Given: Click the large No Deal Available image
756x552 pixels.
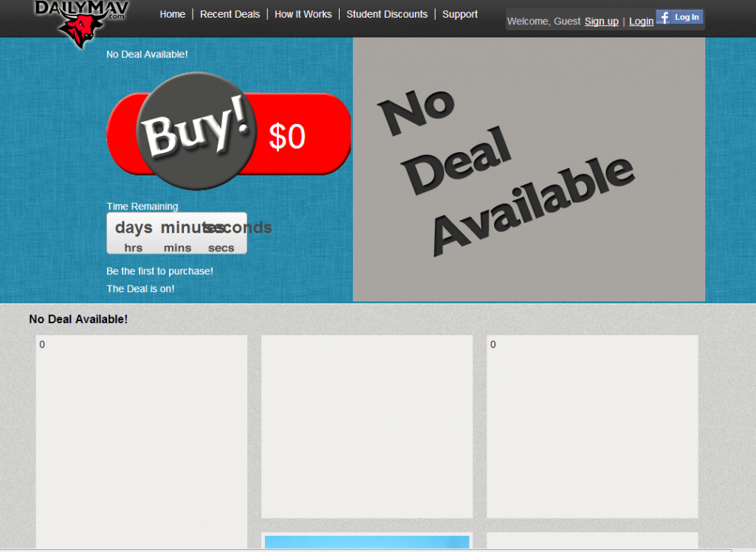Looking at the screenshot, I should coord(529,169).
